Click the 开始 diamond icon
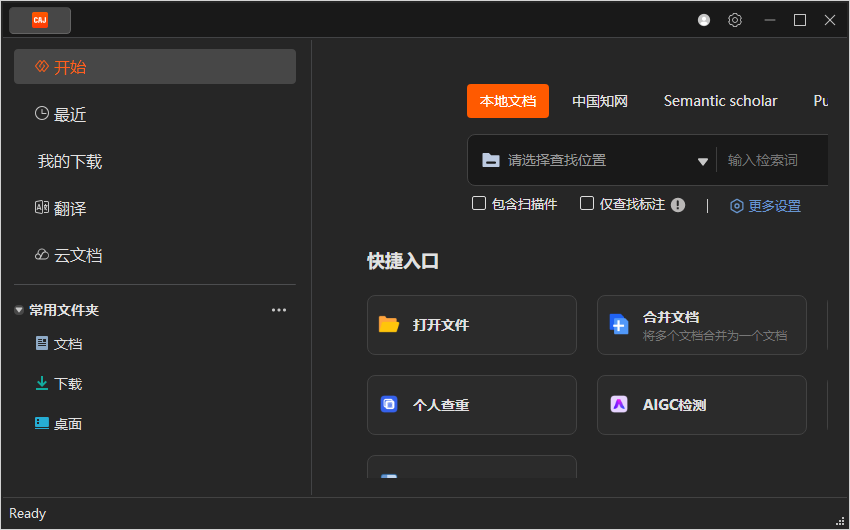The image size is (850, 530). pyautogui.click(x=42, y=66)
